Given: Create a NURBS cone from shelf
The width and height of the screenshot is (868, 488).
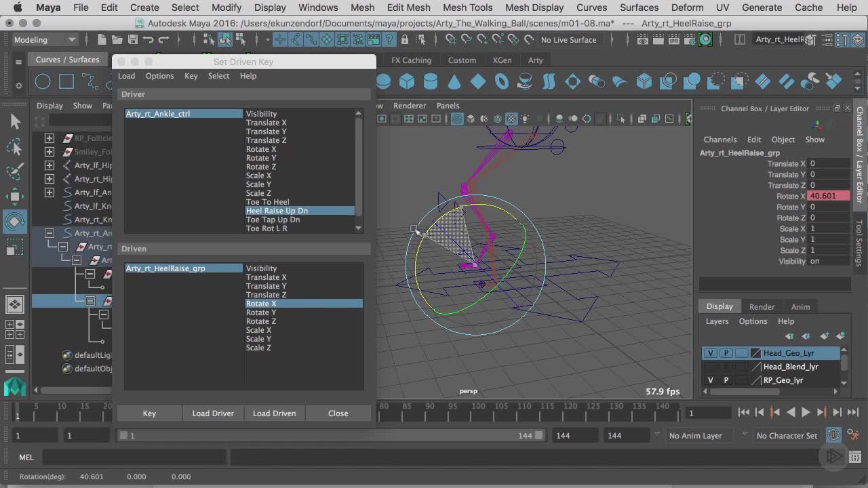Looking at the screenshot, I should (454, 82).
